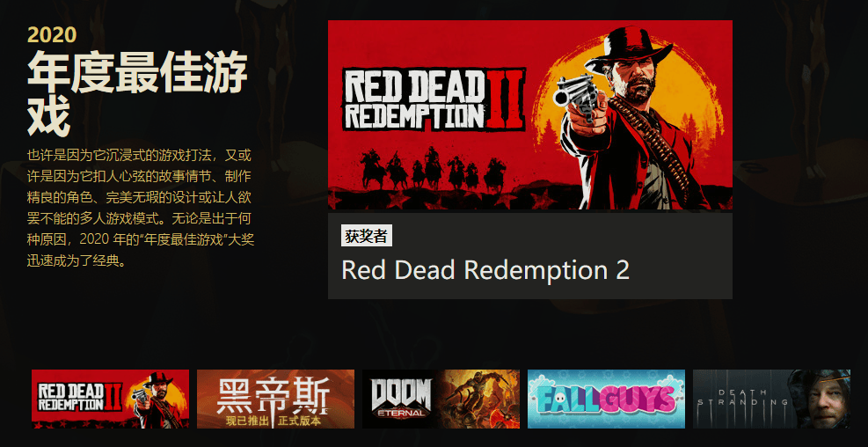Click the horse riders silhouette in banner
Image resolution: width=868 pixels, height=447 pixels.
tap(433, 168)
